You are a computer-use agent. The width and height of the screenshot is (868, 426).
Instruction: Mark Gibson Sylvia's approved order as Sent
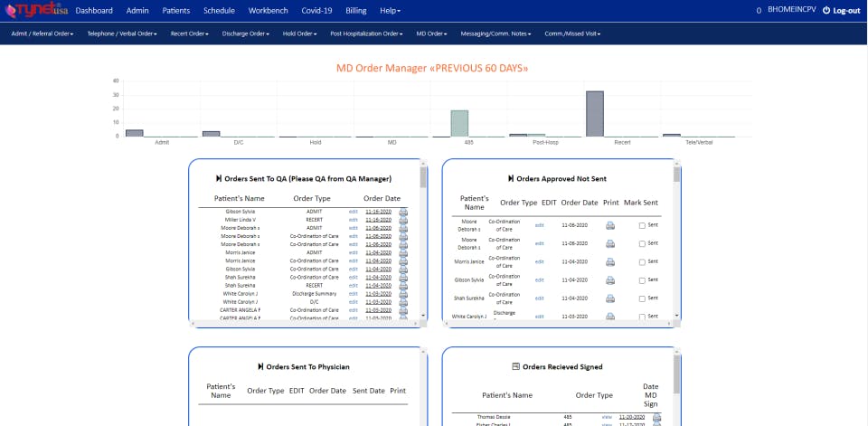[642, 281]
